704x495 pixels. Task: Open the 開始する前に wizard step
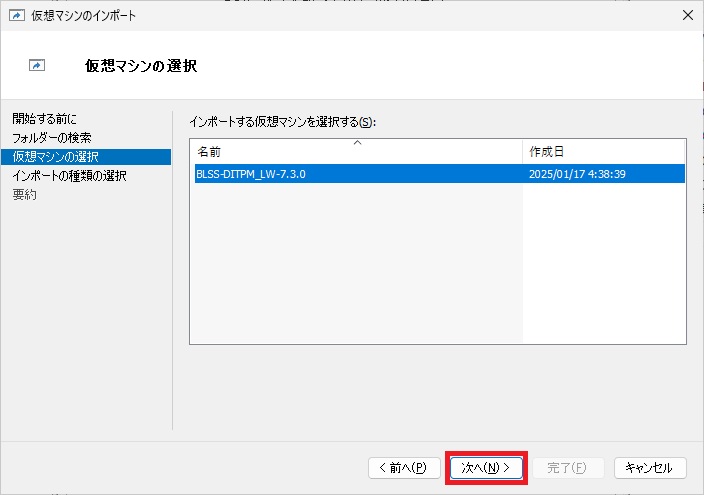point(44,119)
